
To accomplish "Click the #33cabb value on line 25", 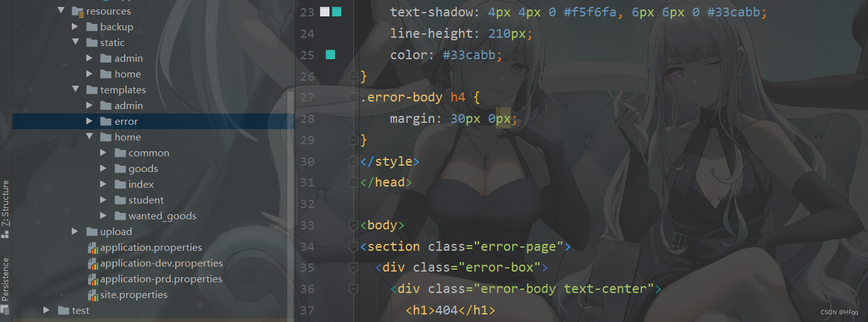I will point(469,55).
